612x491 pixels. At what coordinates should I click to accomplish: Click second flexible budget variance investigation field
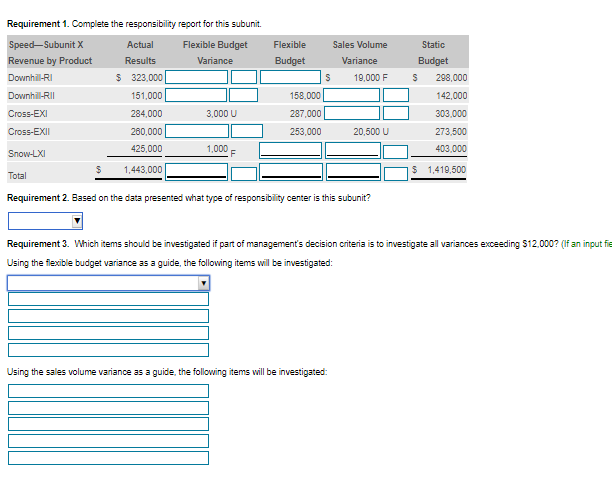[109, 299]
